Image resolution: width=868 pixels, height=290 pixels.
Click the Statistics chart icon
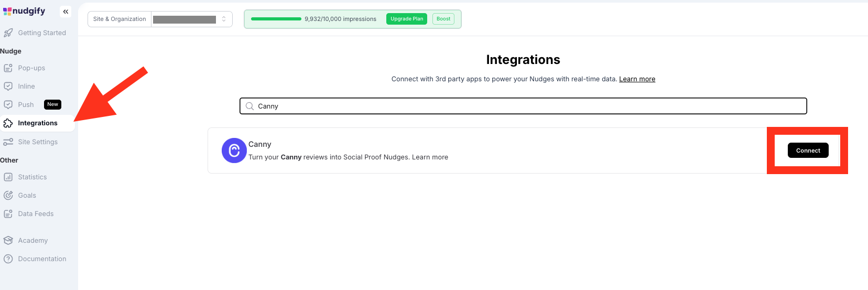tap(8, 177)
